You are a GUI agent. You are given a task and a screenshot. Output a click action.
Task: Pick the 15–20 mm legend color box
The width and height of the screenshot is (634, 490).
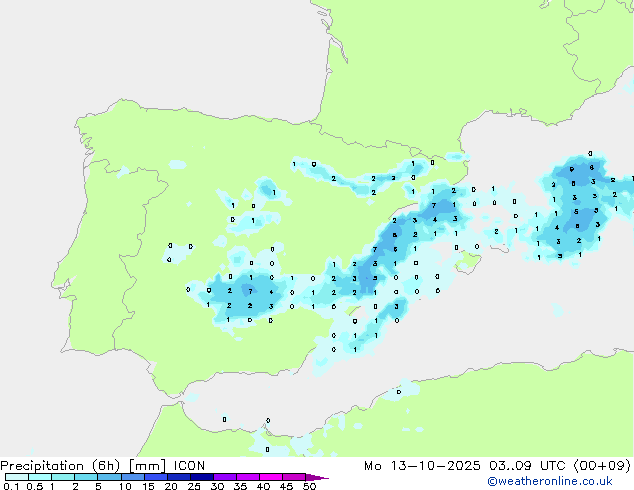point(156,477)
